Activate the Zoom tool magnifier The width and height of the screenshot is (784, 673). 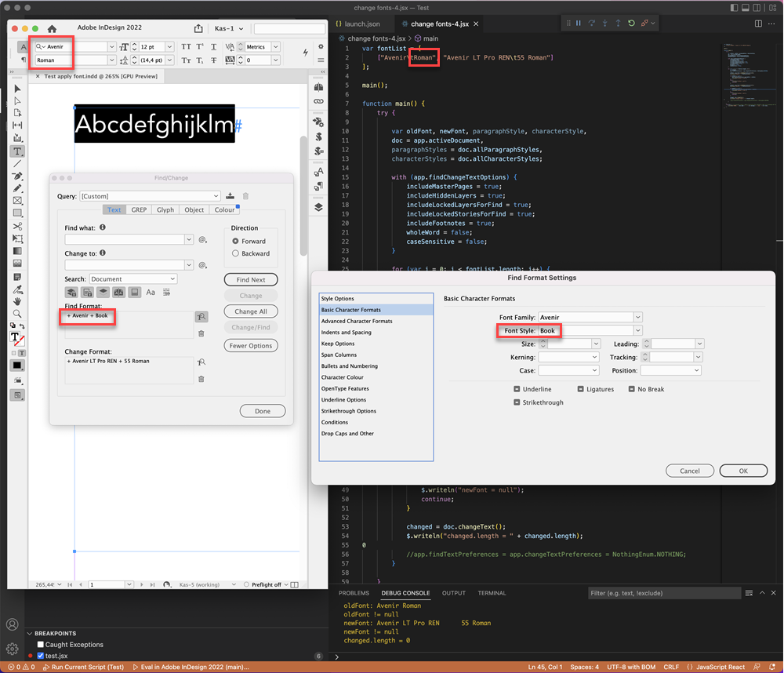[x=17, y=314]
